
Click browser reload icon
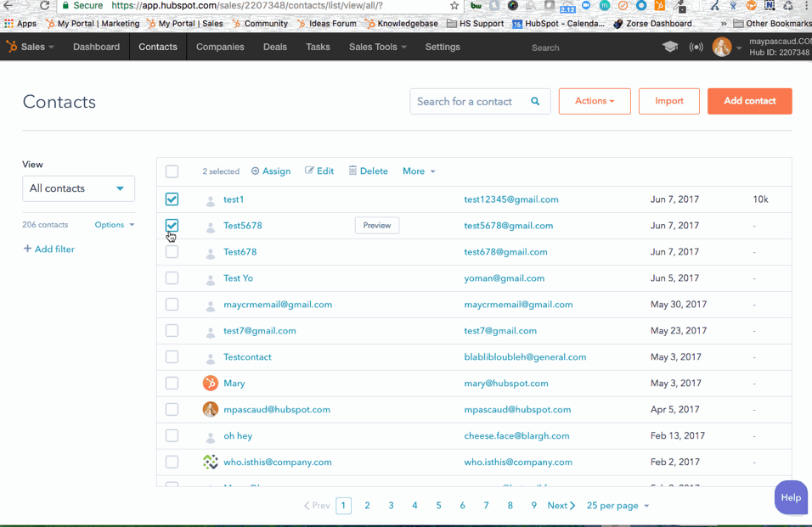pyautogui.click(x=44, y=6)
